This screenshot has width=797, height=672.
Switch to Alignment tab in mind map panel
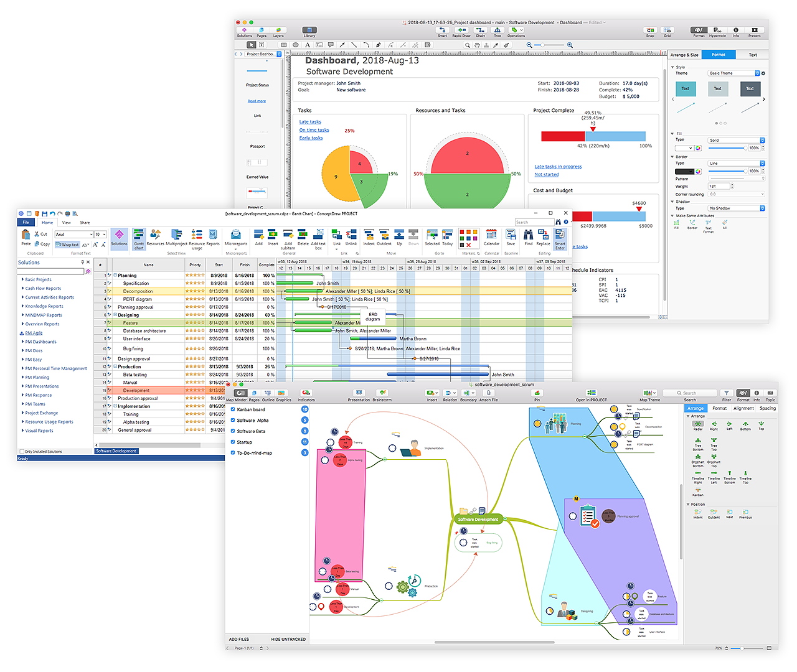[x=743, y=408]
